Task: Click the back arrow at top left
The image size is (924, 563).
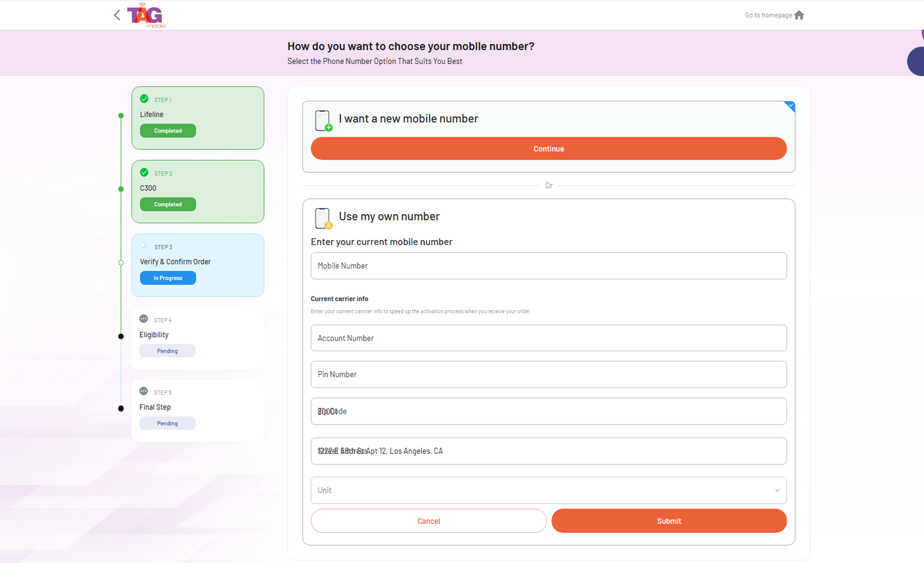Action: tap(116, 15)
